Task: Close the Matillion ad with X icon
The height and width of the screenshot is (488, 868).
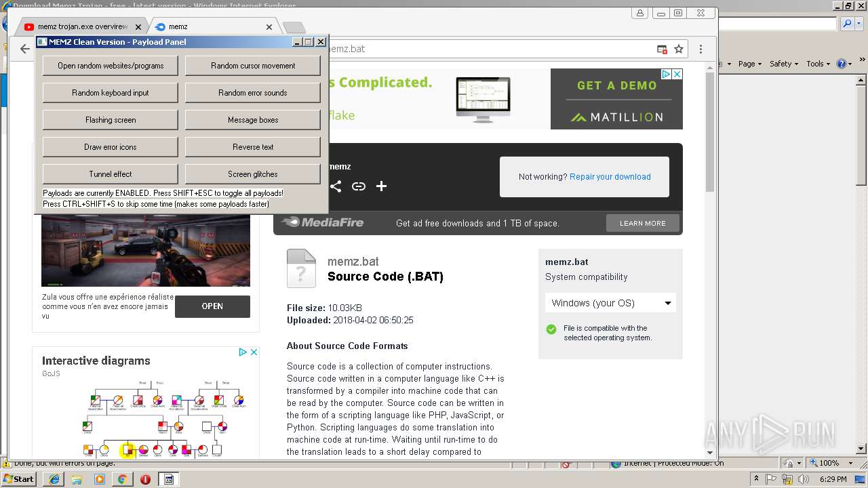Action: 677,75
